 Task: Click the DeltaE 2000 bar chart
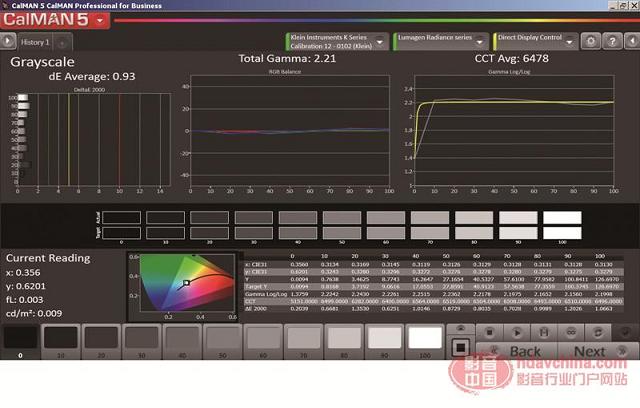point(94,140)
